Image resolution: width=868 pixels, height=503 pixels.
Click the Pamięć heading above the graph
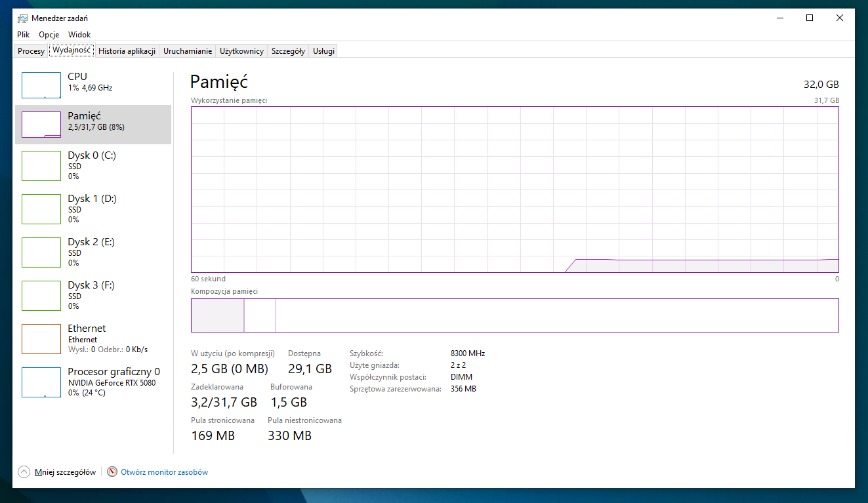pyautogui.click(x=219, y=82)
